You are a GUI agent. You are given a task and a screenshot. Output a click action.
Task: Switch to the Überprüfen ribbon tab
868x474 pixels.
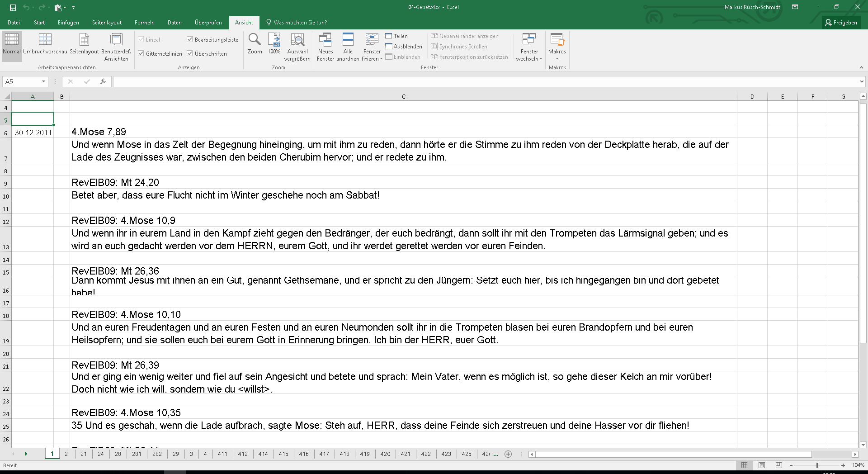(208, 23)
